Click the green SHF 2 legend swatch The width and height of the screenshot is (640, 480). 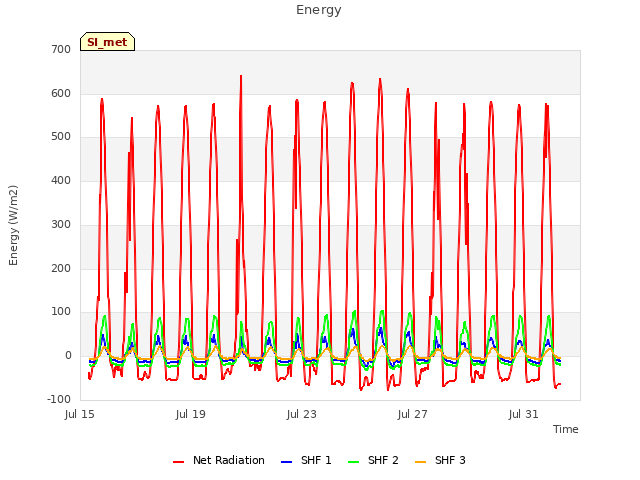(x=353, y=462)
